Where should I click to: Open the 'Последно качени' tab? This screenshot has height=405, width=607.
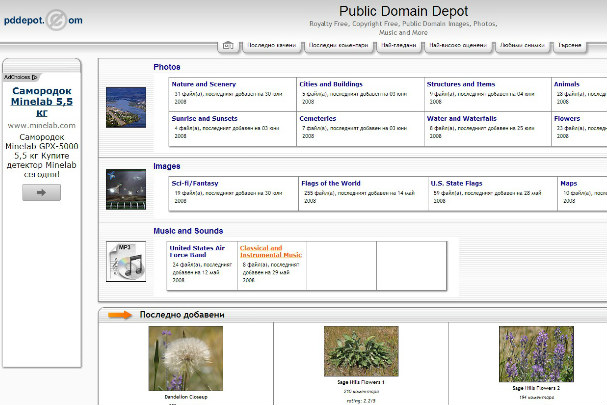[272, 45]
